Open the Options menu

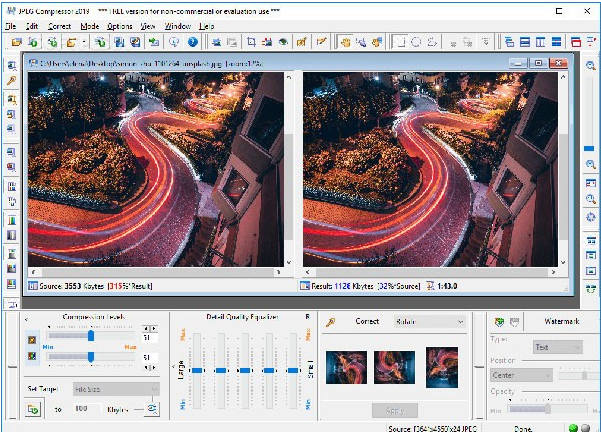click(x=119, y=25)
